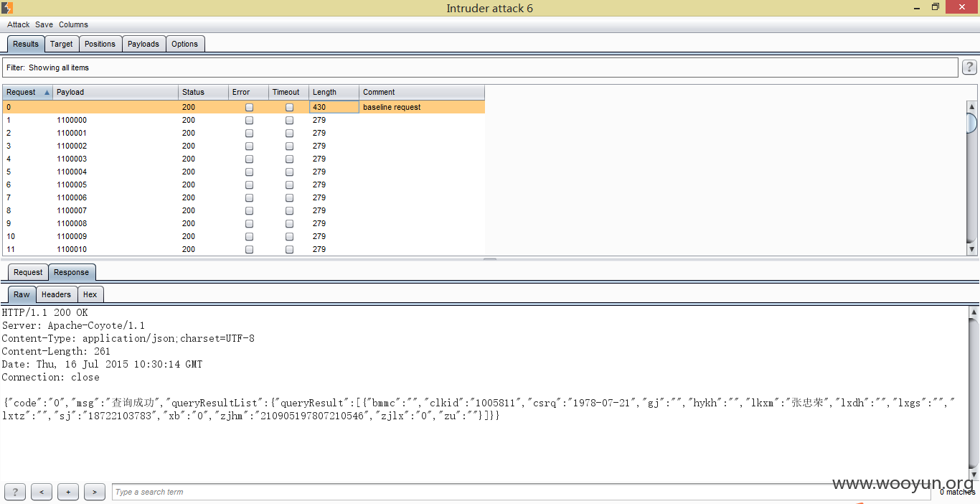
Task: Select row with payload 1100008
Action: click(x=243, y=223)
